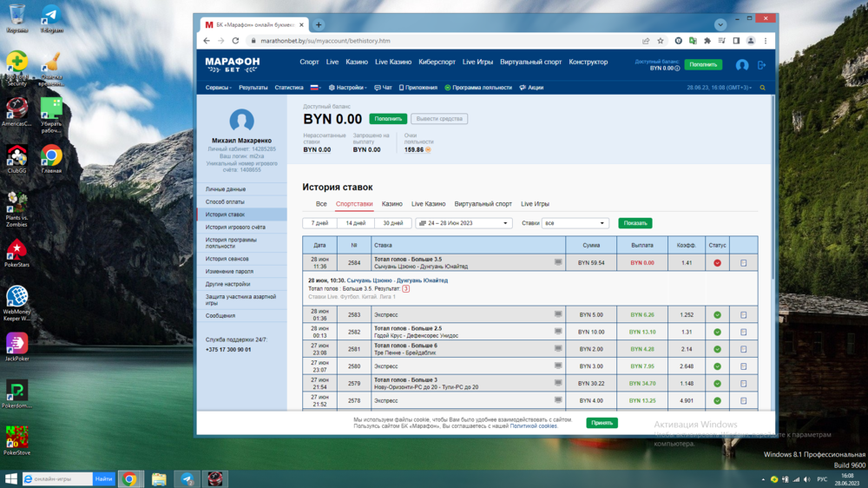
Task: Expand the Ставки filter dropdown
Action: (x=575, y=223)
